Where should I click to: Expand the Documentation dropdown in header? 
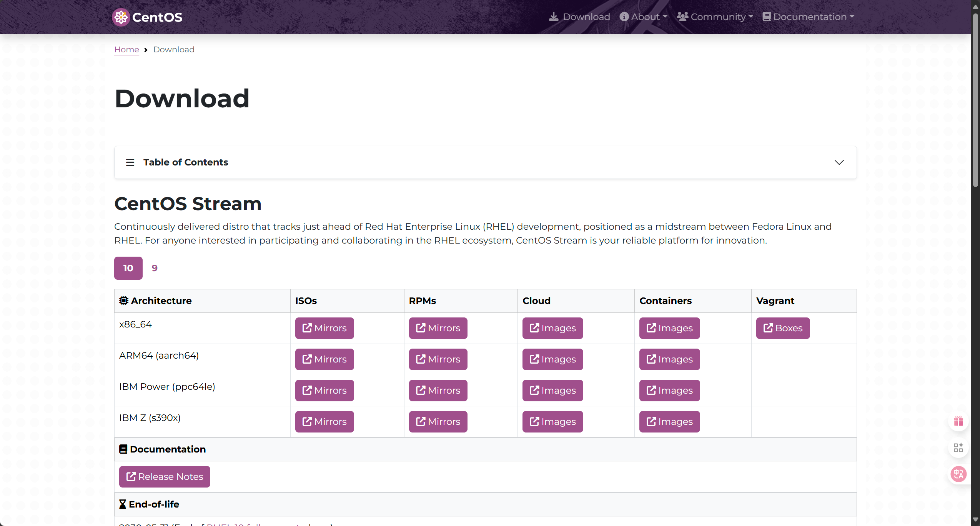(x=809, y=17)
